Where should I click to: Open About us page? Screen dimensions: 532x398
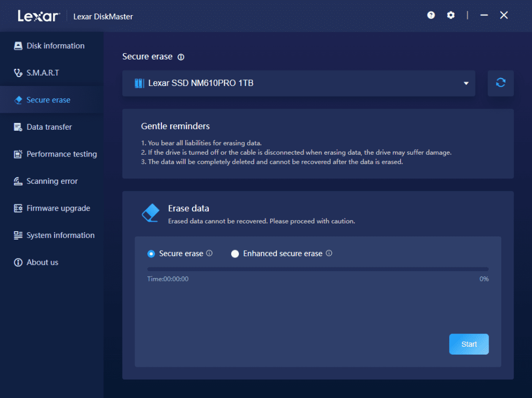pyautogui.click(x=52, y=262)
